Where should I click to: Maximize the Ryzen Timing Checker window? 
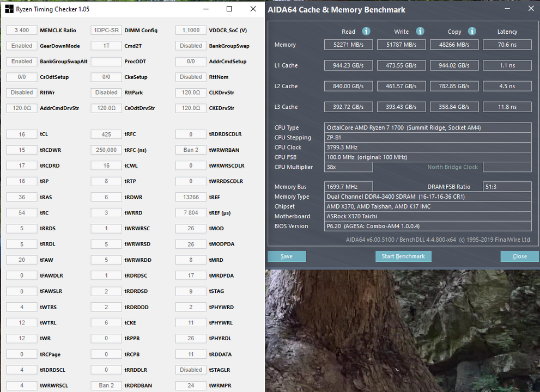pos(229,9)
